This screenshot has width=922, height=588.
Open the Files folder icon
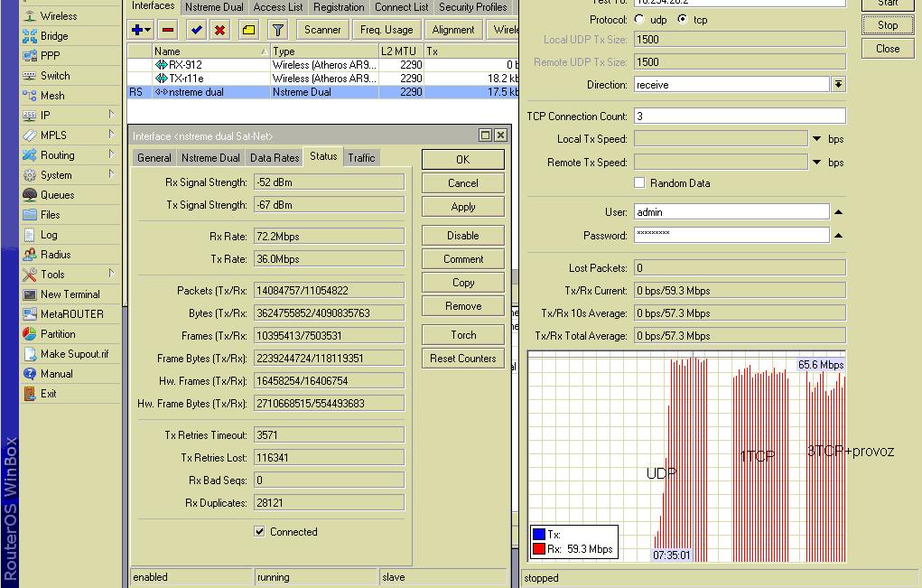pos(30,215)
